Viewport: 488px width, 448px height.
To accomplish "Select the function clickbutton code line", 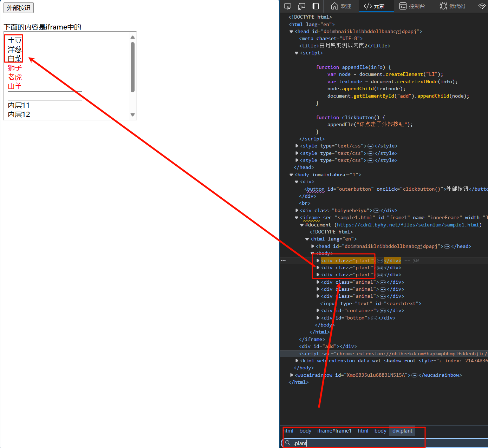I will 351,117.
